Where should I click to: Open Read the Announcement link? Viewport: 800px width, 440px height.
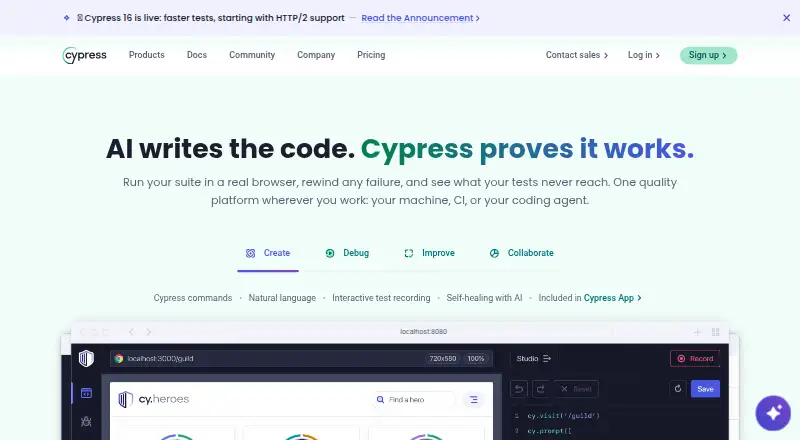pos(420,18)
